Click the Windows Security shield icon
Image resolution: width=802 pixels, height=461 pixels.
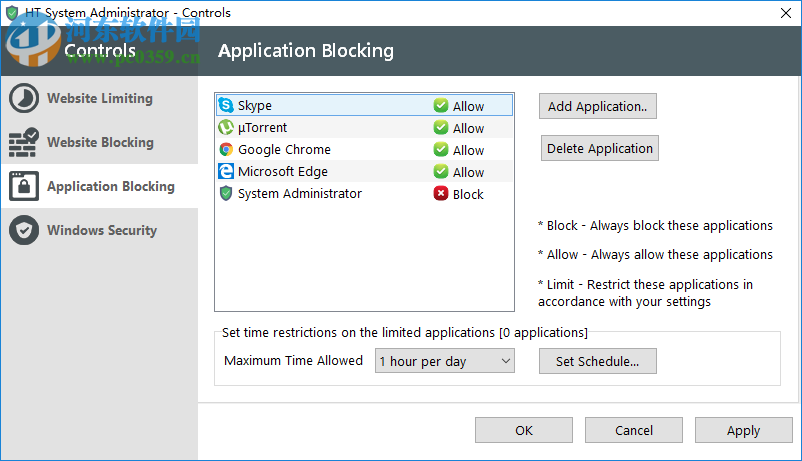click(24, 230)
